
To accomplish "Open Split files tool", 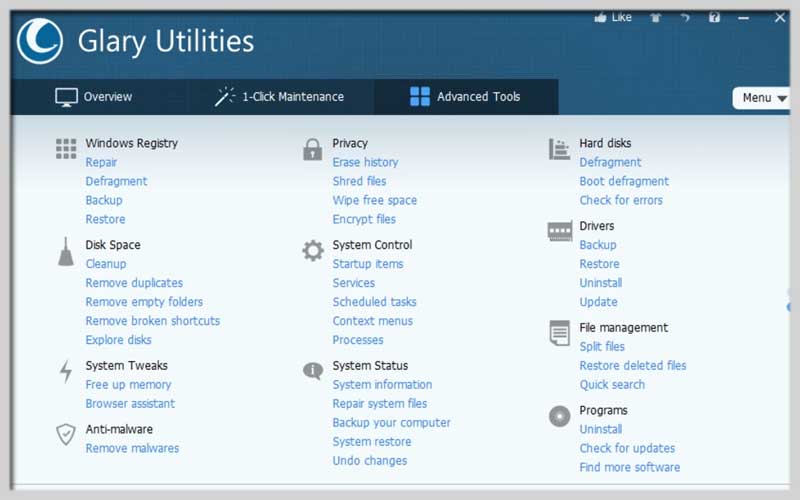I will pyautogui.click(x=602, y=346).
